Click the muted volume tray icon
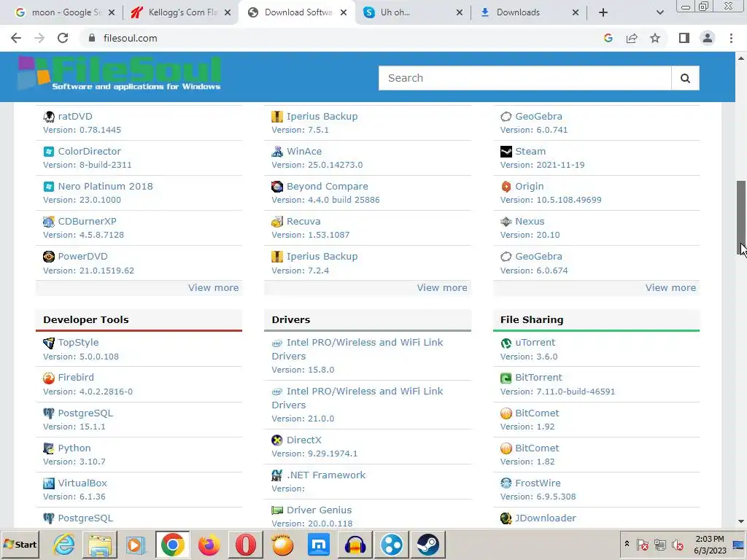 (678, 545)
